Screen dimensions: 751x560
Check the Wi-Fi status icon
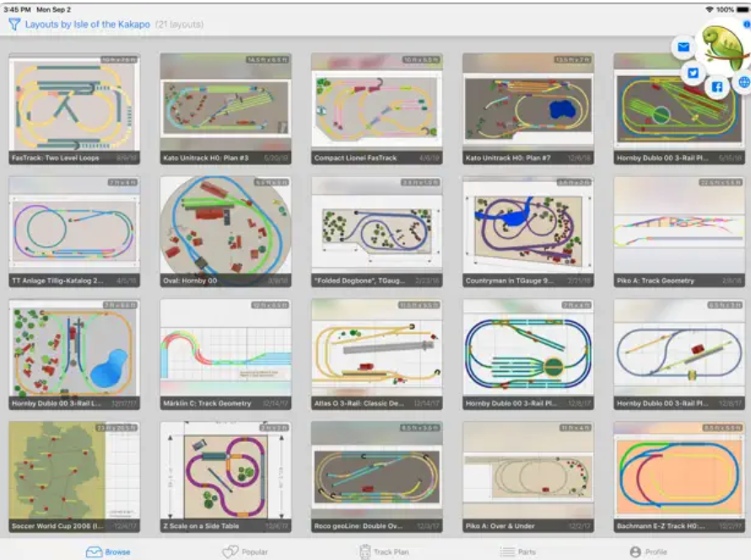[x=710, y=9]
